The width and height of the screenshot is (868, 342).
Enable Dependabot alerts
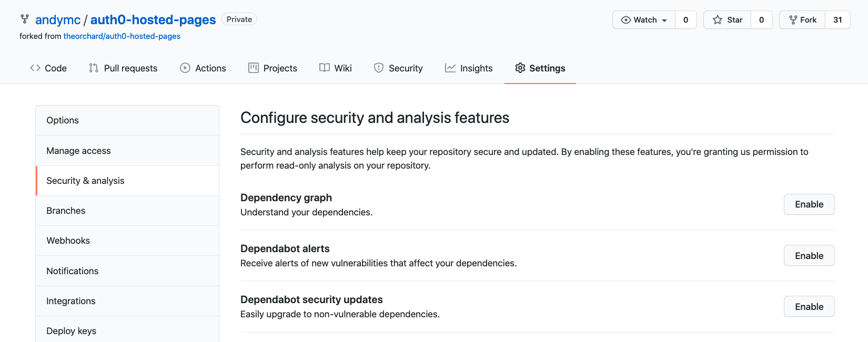(x=809, y=256)
